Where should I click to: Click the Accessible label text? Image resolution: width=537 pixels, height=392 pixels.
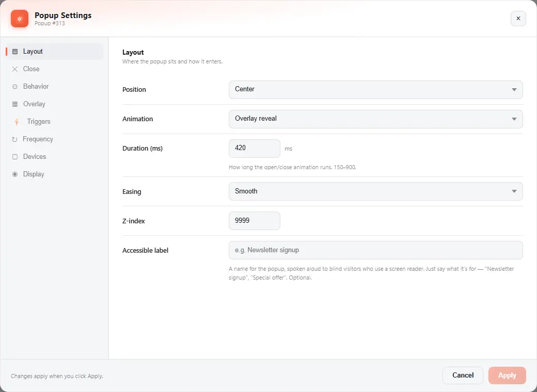click(x=145, y=250)
